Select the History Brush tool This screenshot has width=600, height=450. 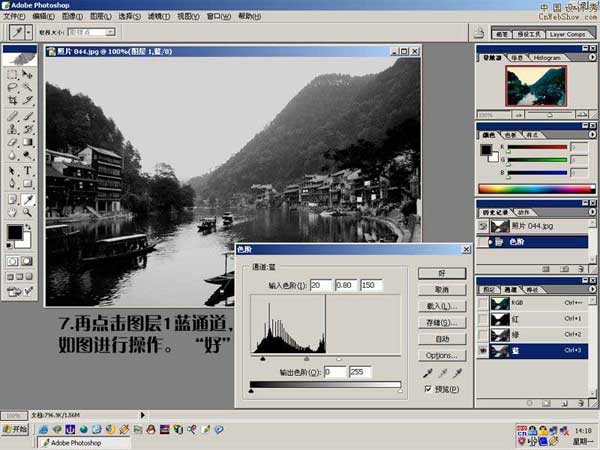coord(27,129)
